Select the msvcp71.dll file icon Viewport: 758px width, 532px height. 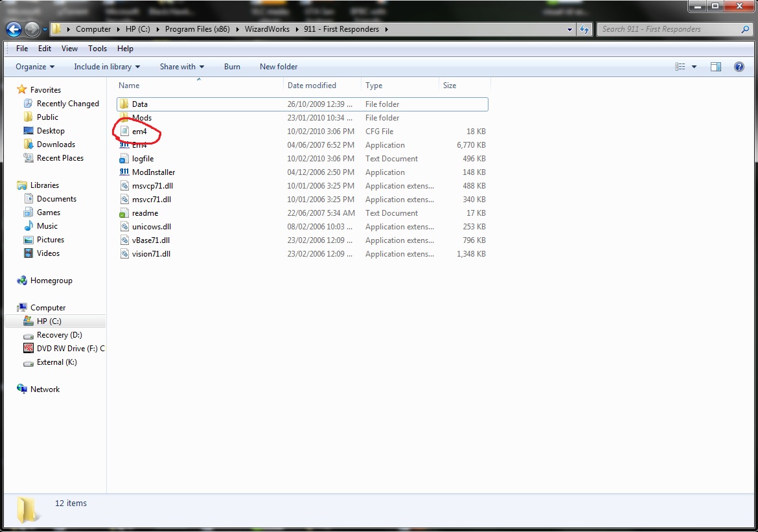pyautogui.click(x=124, y=186)
